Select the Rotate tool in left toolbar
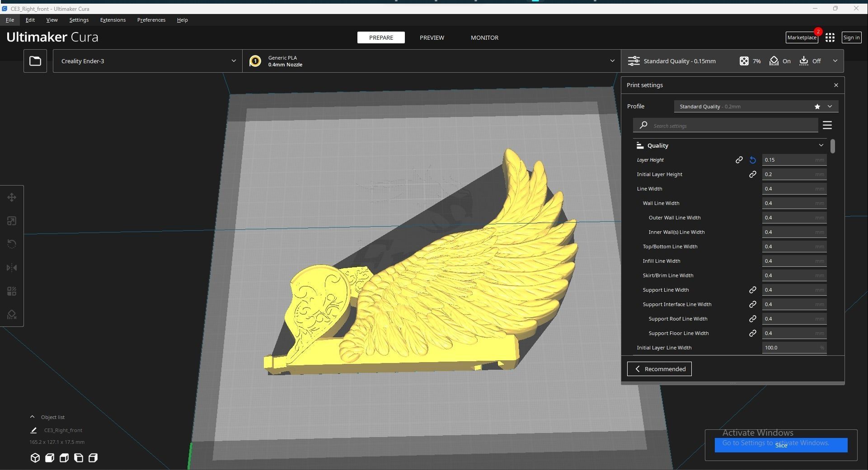The width and height of the screenshot is (868, 470). click(x=12, y=244)
